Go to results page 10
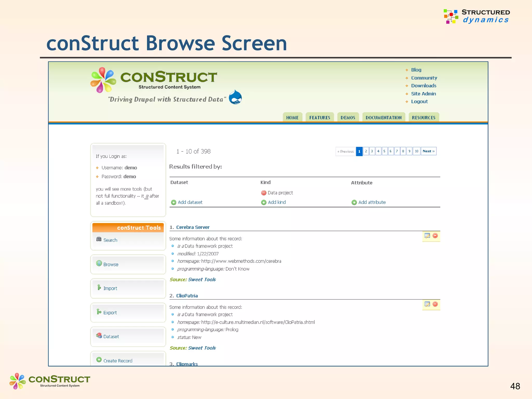Viewport: 532px width, 399px height. pyautogui.click(x=417, y=151)
